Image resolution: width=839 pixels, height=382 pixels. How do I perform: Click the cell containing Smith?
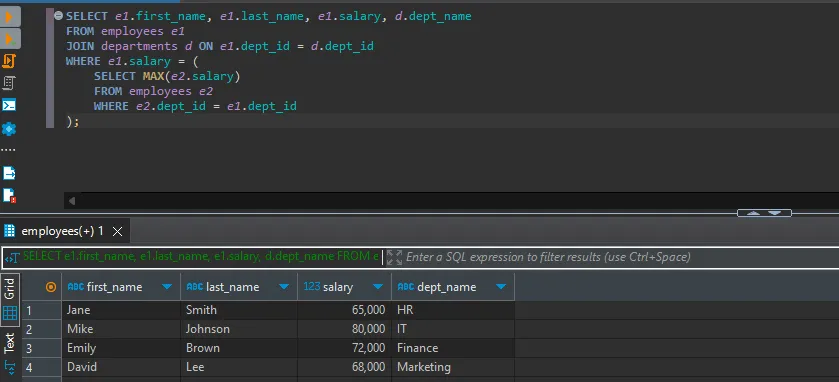pyautogui.click(x=239, y=310)
